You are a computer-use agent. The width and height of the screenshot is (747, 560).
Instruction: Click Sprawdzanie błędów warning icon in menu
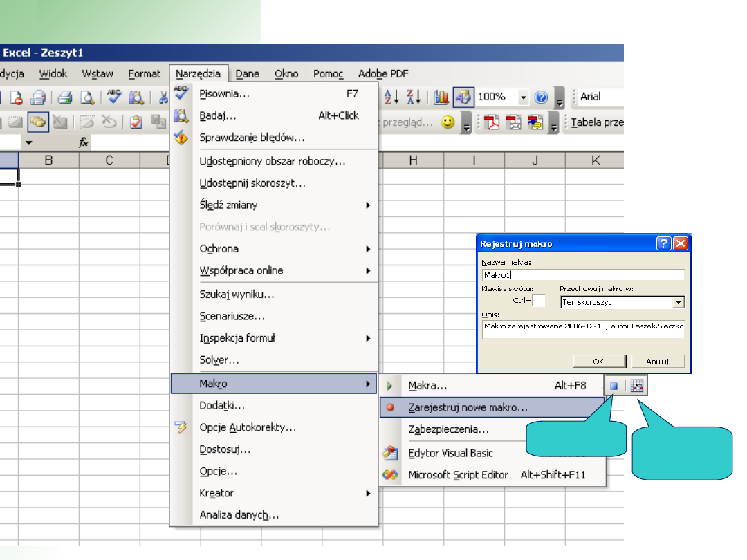coord(181,138)
